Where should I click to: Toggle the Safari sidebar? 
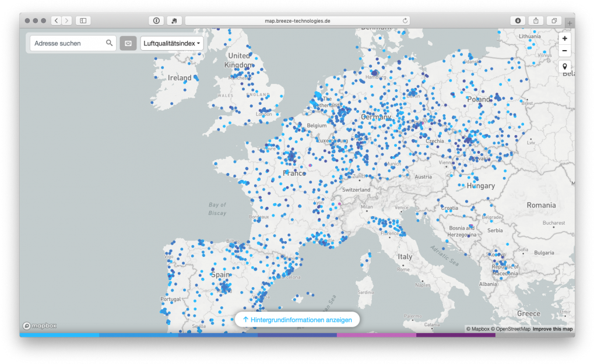click(x=83, y=20)
